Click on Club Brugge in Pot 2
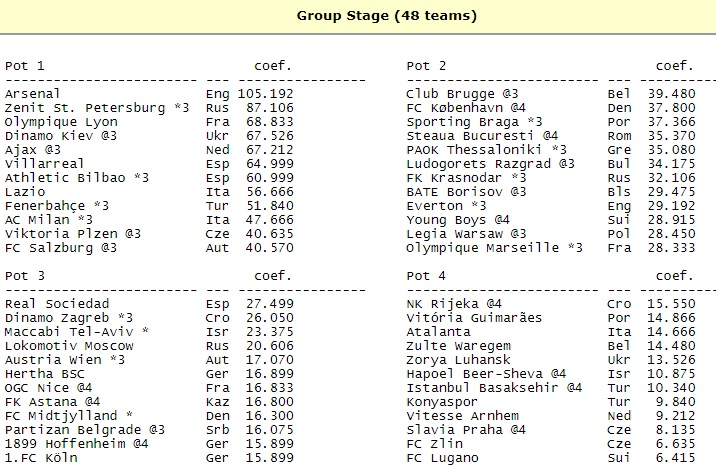 [450, 94]
